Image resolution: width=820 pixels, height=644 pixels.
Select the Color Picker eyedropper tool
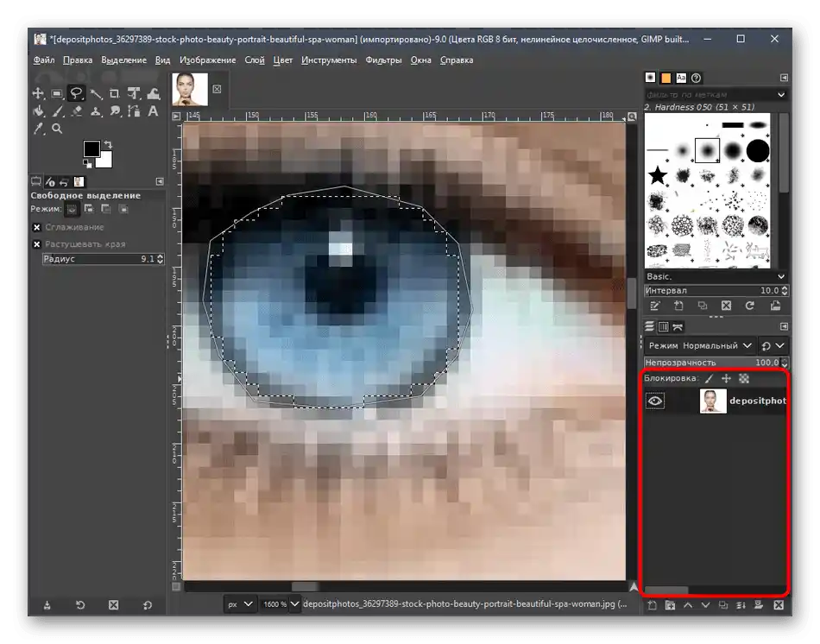(x=38, y=129)
